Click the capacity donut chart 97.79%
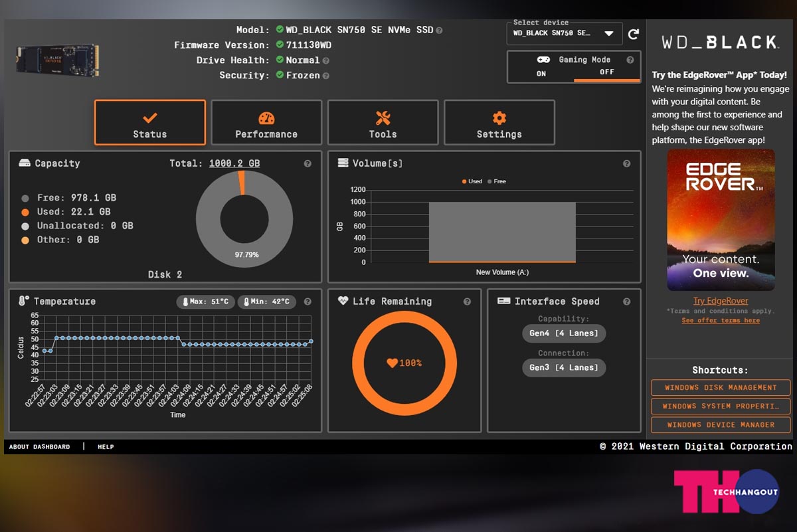 click(x=244, y=219)
